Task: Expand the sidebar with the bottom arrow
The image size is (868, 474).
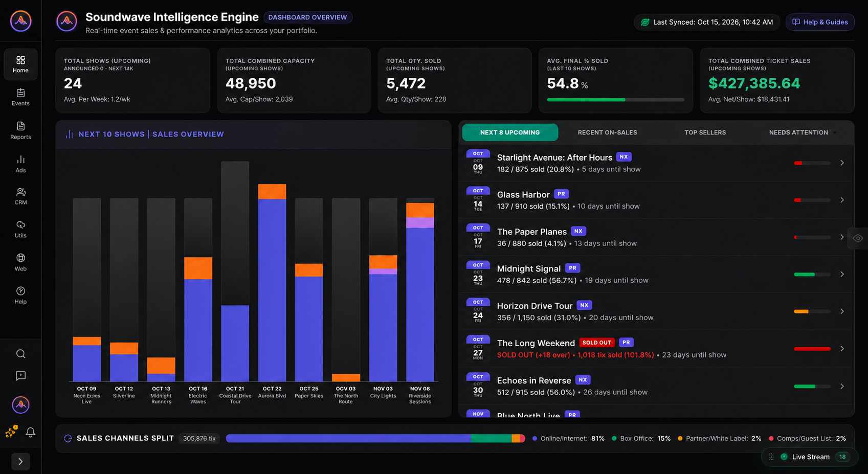Action: pyautogui.click(x=20, y=461)
